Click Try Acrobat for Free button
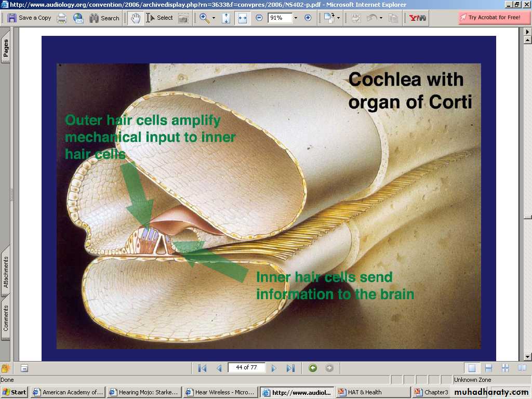532x399 pixels. (x=489, y=18)
